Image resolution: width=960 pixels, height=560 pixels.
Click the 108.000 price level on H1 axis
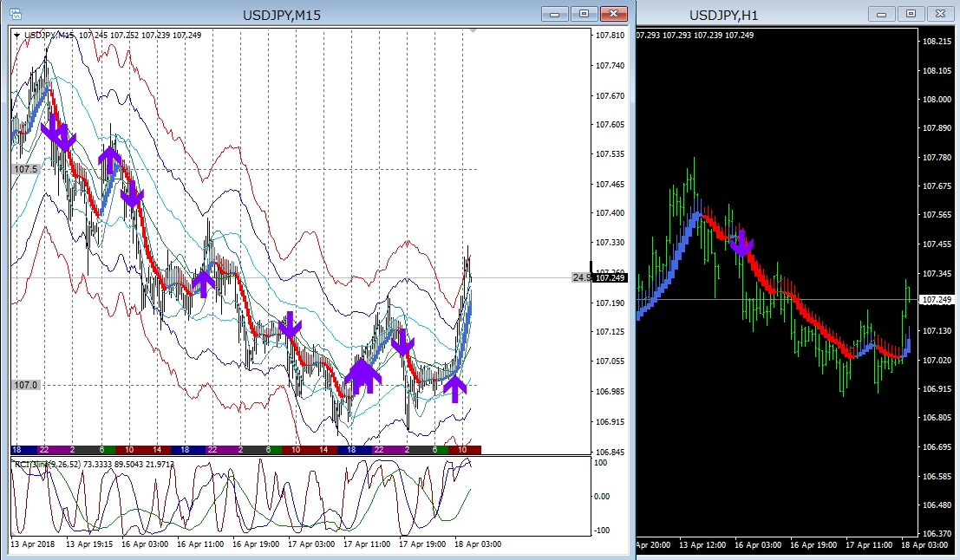(x=937, y=99)
